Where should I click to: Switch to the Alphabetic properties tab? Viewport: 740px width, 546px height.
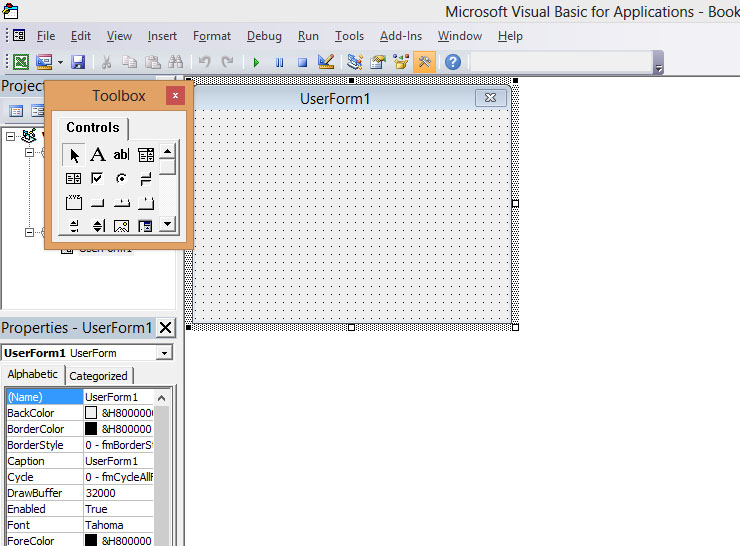(x=33, y=374)
